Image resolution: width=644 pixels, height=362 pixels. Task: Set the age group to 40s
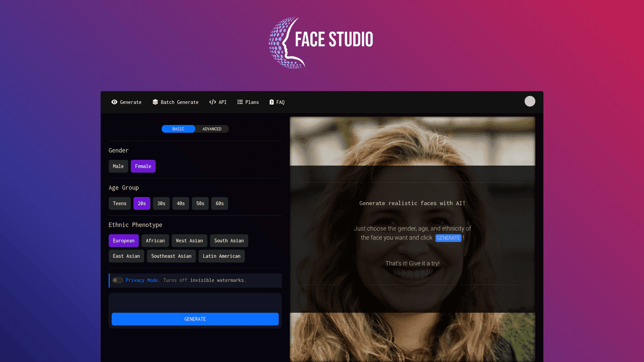click(x=181, y=203)
